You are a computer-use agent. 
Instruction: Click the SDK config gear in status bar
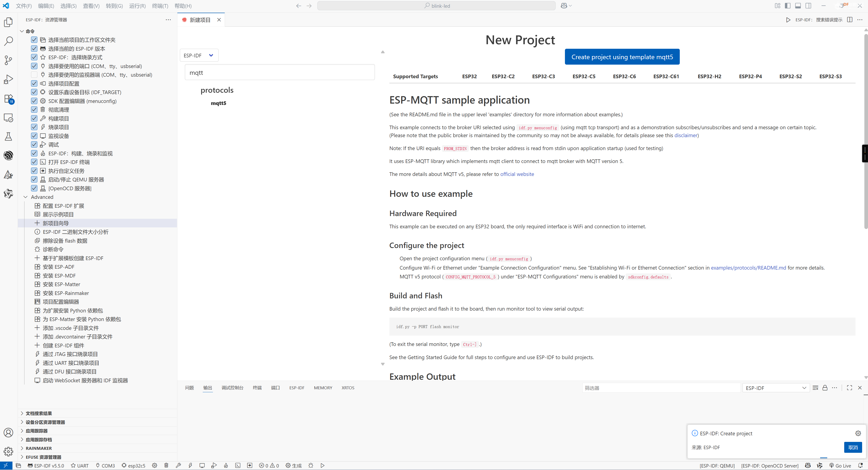tap(154, 466)
